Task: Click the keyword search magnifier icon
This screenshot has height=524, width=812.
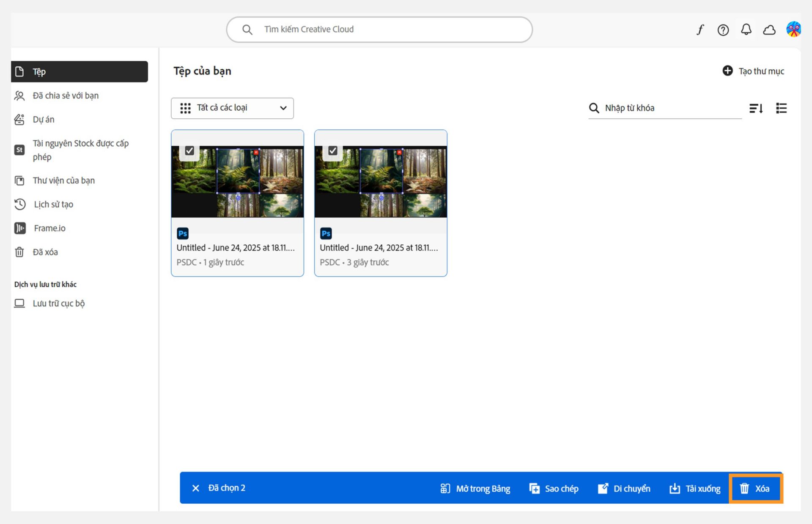Action: pyautogui.click(x=594, y=108)
